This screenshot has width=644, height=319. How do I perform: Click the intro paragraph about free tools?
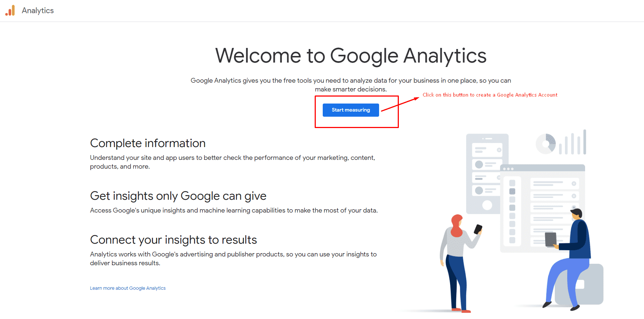coord(351,85)
